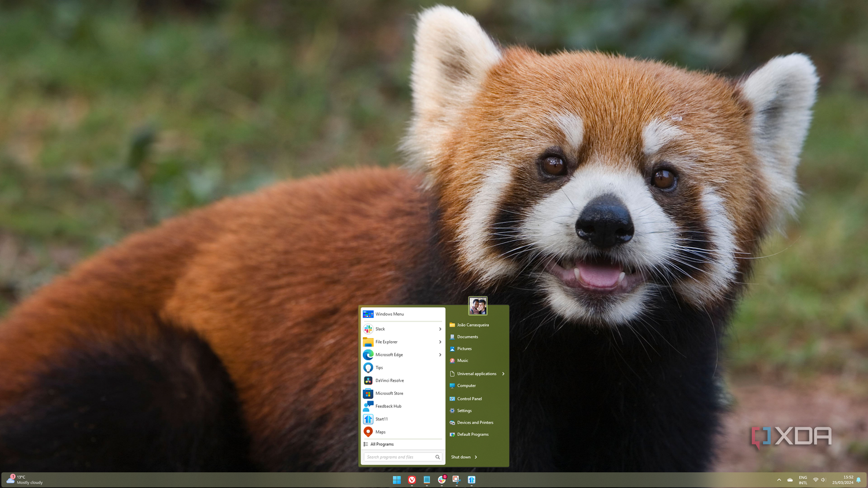The image size is (868, 488).
Task: Click the Start11 taskbar icon
Action: [x=472, y=480]
